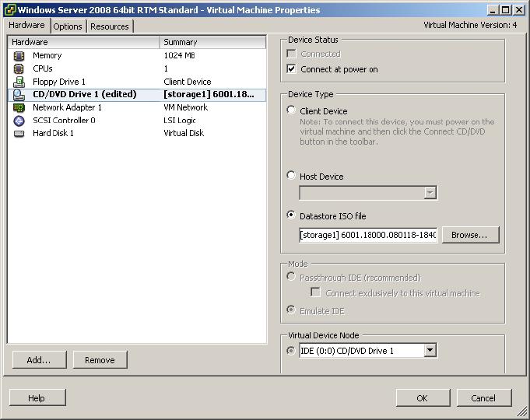
Task: Click the Network Adapter 1 card icon
Action: coord(19,108)
